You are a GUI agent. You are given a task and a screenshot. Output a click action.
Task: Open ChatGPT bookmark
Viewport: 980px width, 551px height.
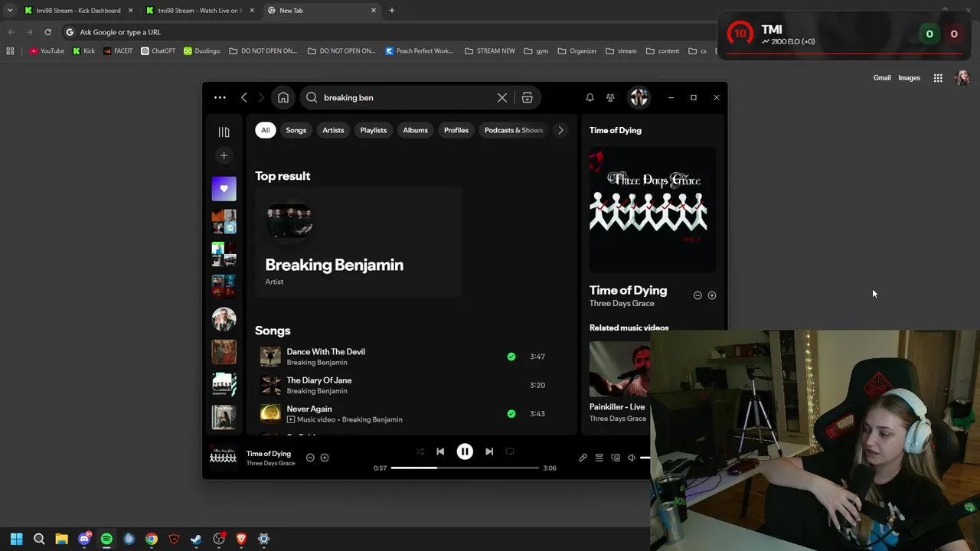click(158, 51)
